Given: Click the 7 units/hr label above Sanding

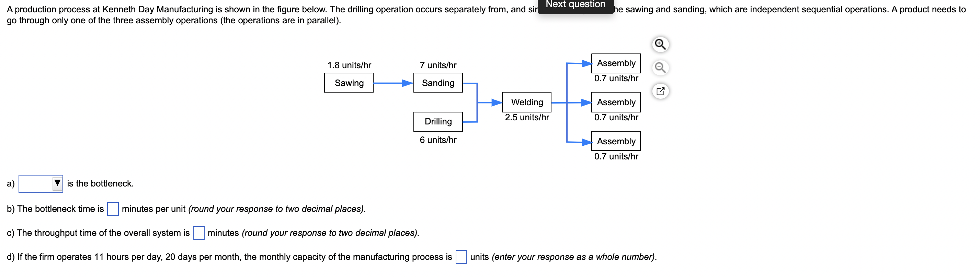Looking at the screenshot, I should click(438, 65).
